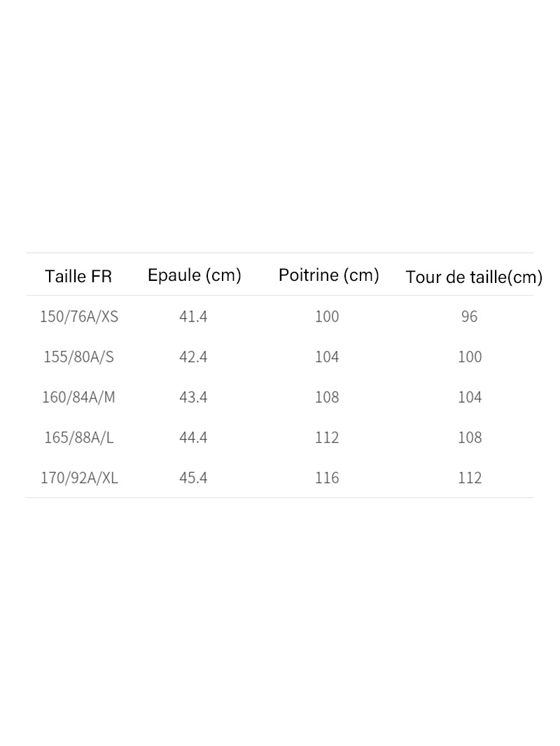Click the Epaule (cm) column header

194,275
